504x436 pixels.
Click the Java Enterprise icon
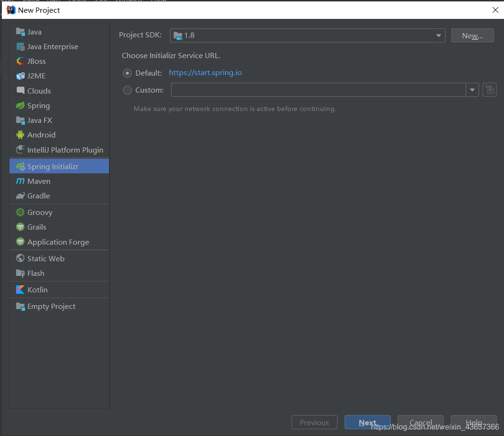tap(20, 47)
